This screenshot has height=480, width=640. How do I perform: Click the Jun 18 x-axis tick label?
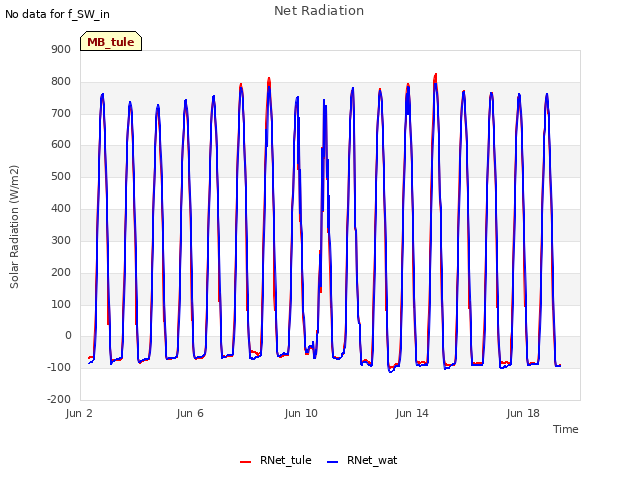[523, 413]
